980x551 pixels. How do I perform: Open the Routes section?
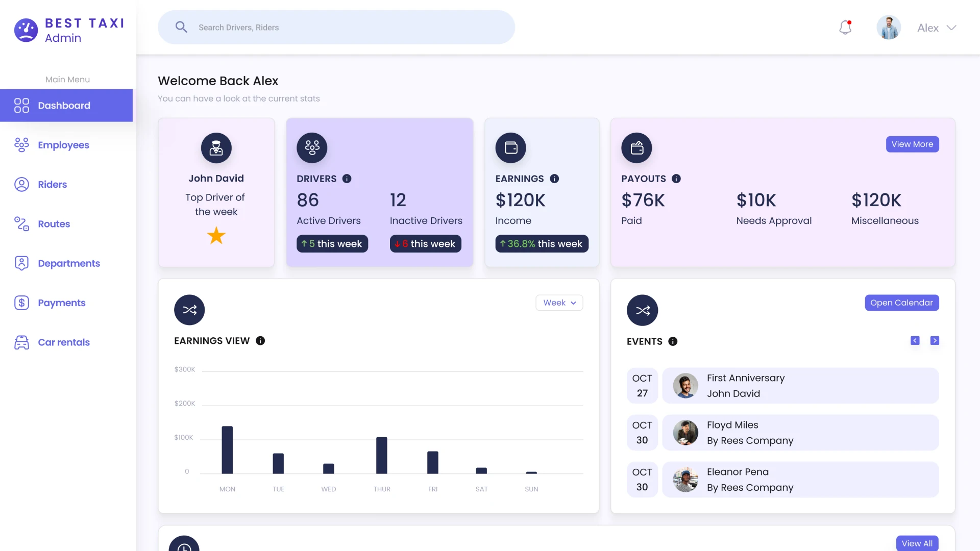pos(54,224)
